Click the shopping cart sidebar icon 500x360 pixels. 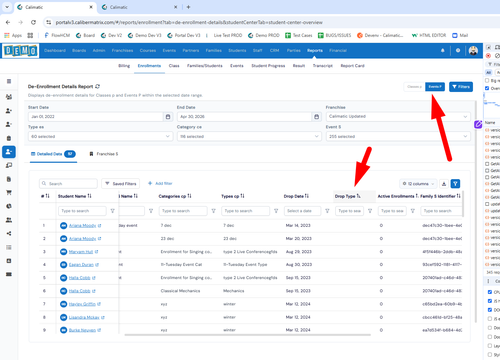[x=9, y=192]
